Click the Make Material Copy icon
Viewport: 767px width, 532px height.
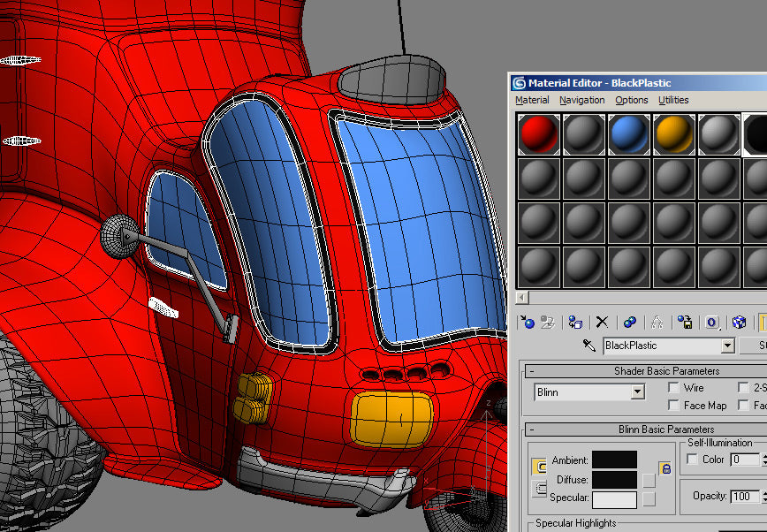[x=630, y=323]
